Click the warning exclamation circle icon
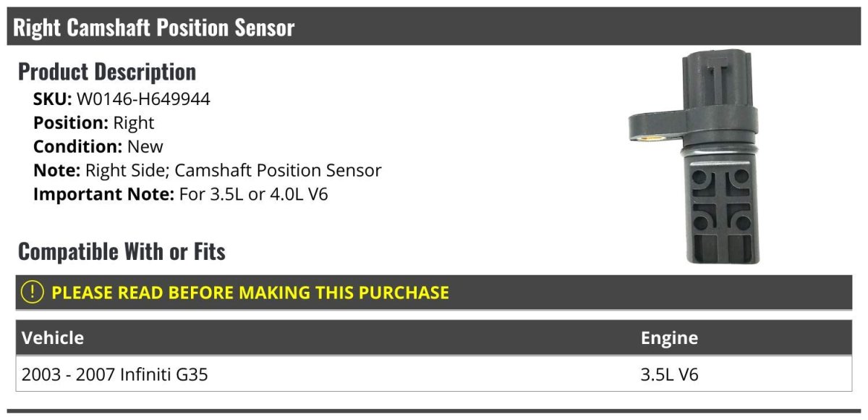Viewport: 868px width, 420px height. [x=32, y=293]
